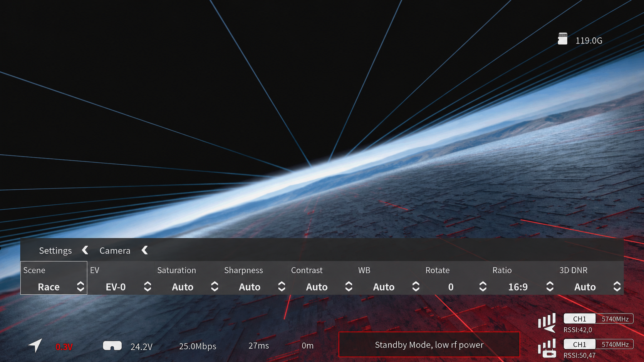
Task: Adjust 3D DNR stepper arrows
Action: (x=617, y=287)
